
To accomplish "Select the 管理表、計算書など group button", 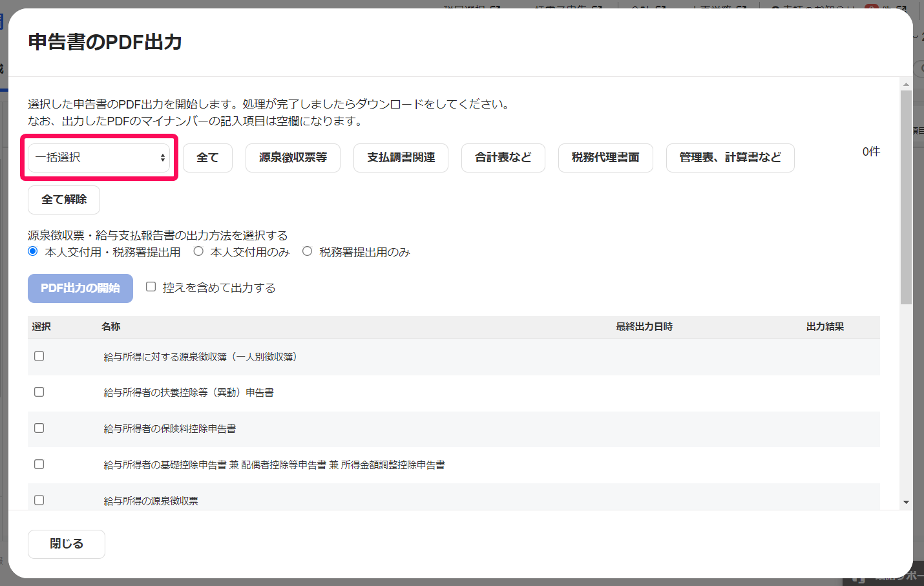I will [x=730, y=158].
